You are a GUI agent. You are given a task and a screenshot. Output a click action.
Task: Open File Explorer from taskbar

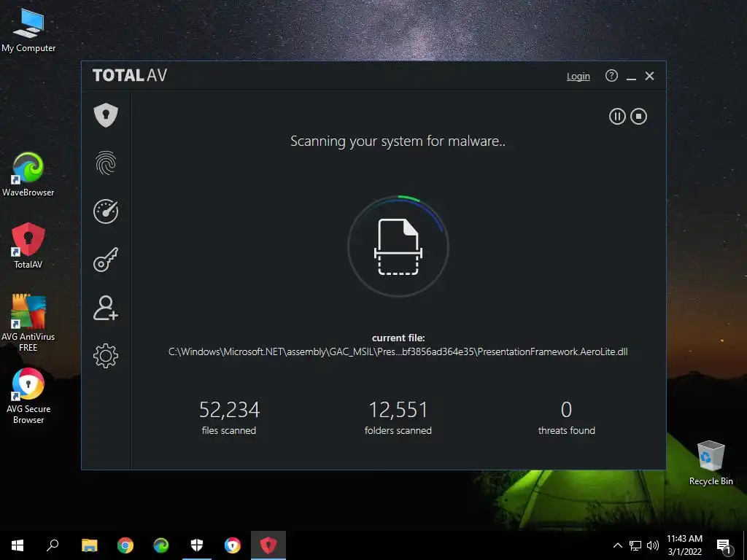tap(90, 545)
